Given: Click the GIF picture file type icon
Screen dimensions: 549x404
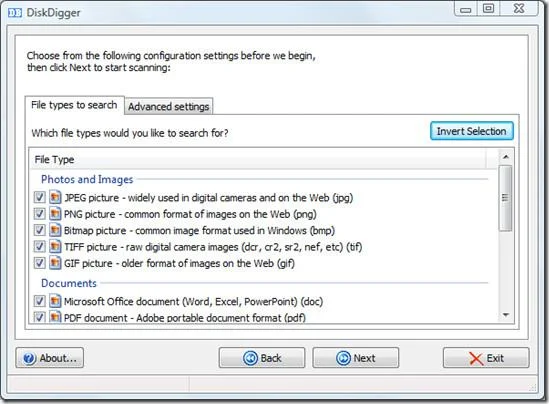Looking at the screenshot, I should pos(55,263).
